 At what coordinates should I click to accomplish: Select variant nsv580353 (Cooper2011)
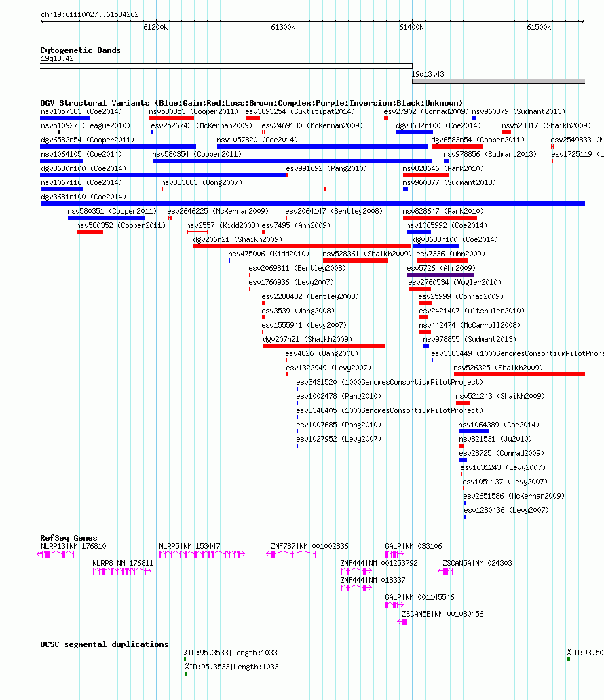pos(193,112)
